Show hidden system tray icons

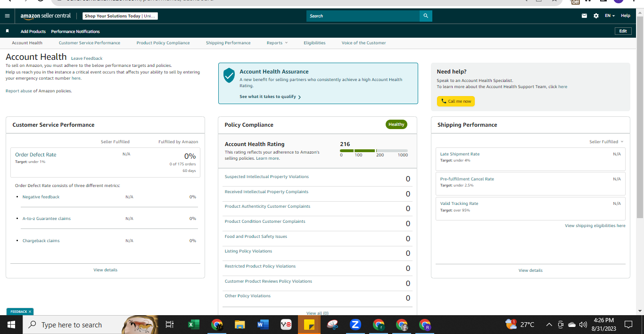[x=549, y=325]
